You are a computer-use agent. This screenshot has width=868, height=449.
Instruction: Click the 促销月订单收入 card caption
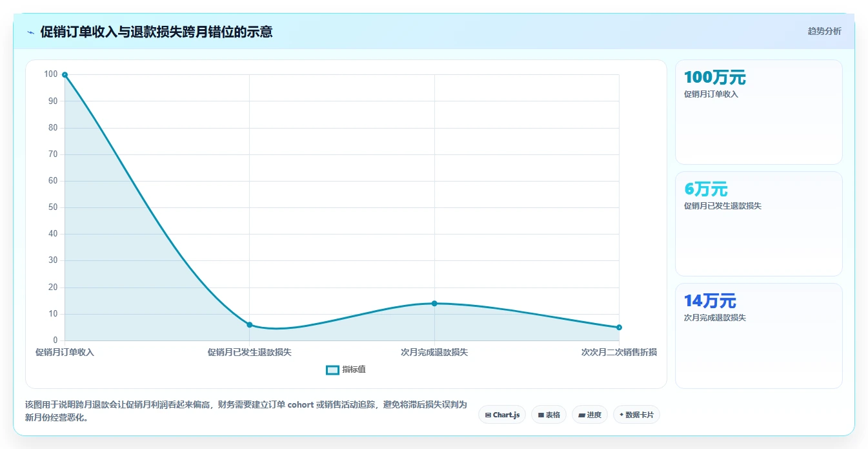click(x=711, y=94)
